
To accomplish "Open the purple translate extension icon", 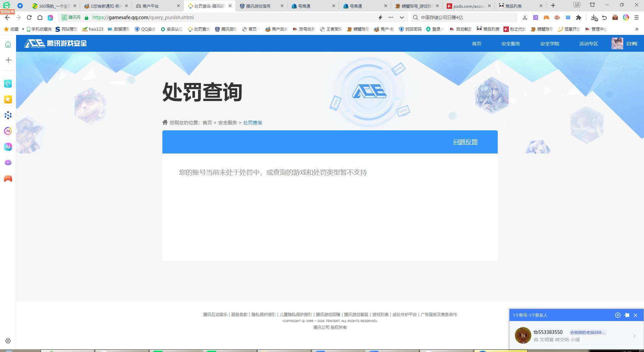I will pos(536,17).
